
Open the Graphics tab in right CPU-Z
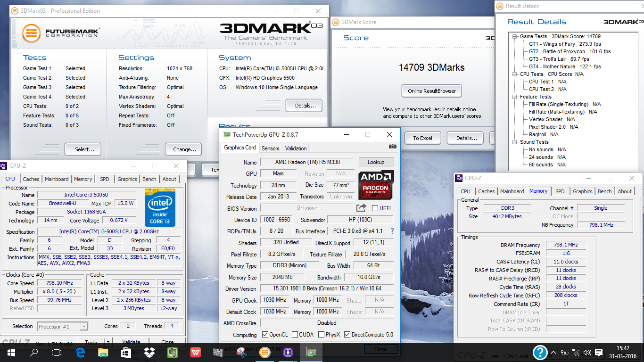pos(583,191)
